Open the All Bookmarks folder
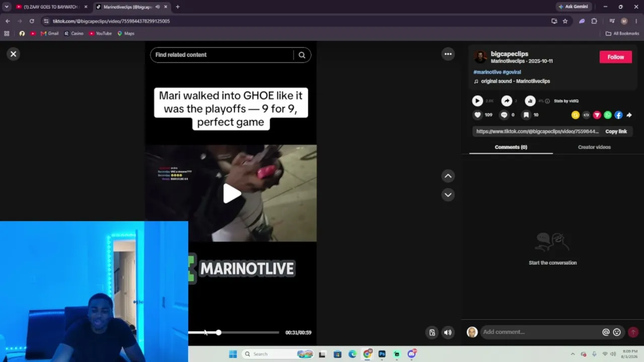Screen dimensions: 644x362 pyautogui.click(x=622, y=34)
